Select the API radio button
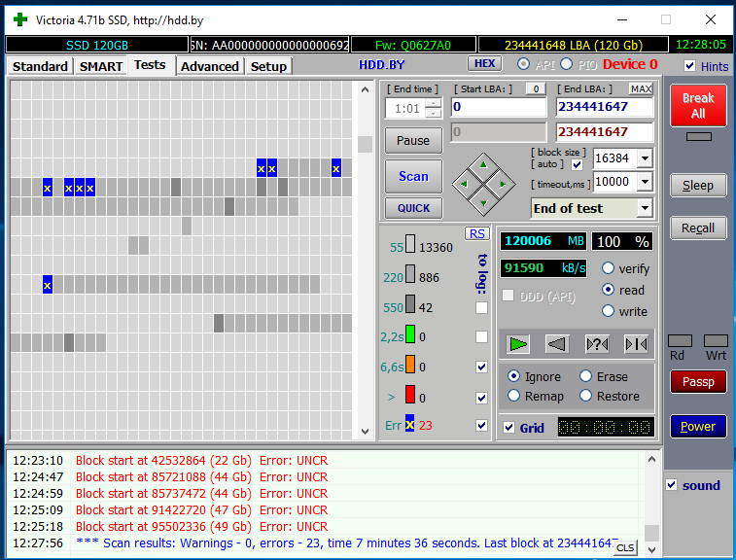This screenshot has width=736, height=560. pos(523,64)
